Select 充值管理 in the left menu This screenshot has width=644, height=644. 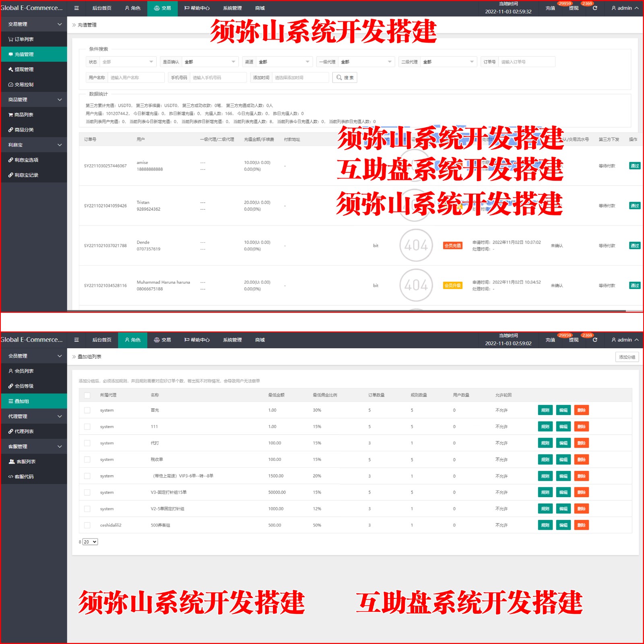tap(24, 54)
